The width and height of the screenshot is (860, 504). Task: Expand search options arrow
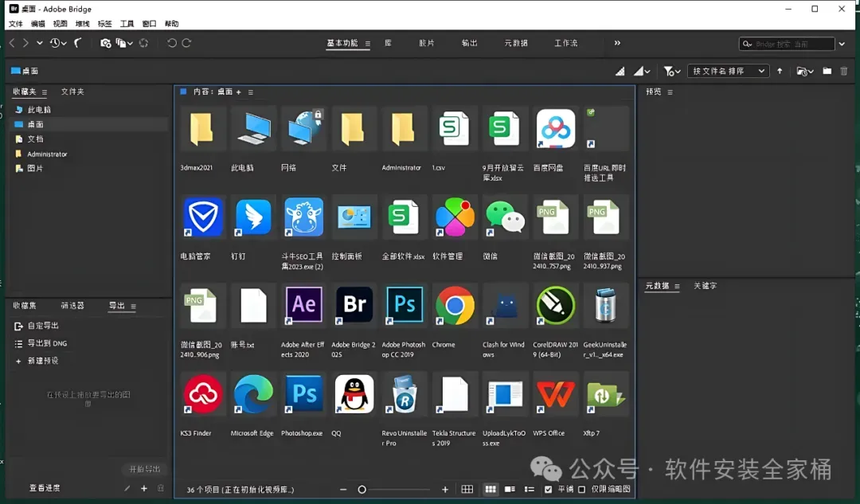pos(842,44)
